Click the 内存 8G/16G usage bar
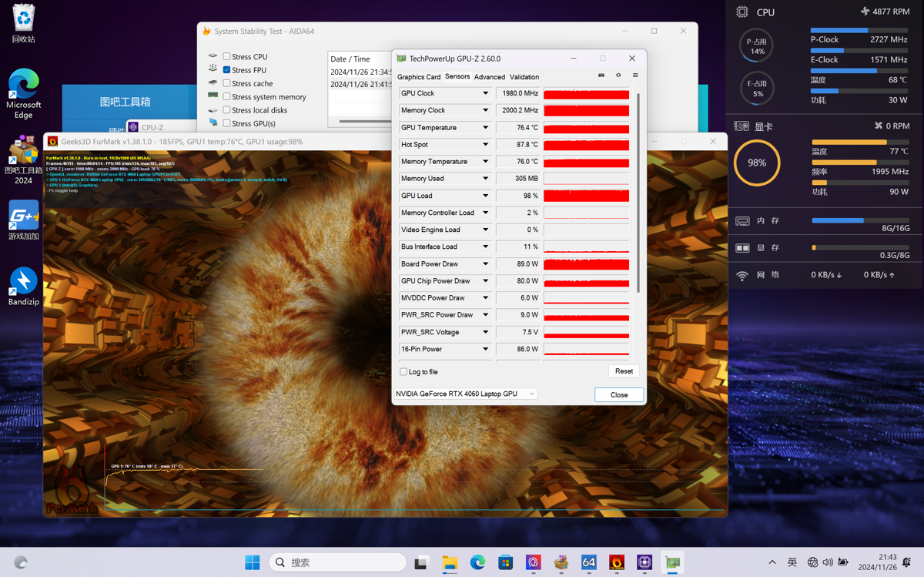Image resolution: width=924 pixels, height=577 pixels. 860,220
